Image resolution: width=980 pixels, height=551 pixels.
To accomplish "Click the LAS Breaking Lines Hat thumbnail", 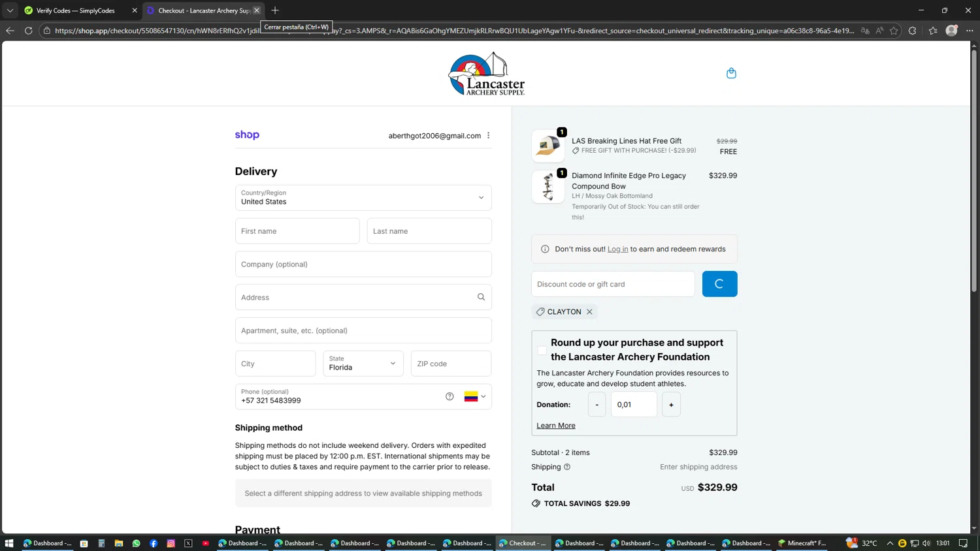I will pyautogui.click(x=547, y=146).
